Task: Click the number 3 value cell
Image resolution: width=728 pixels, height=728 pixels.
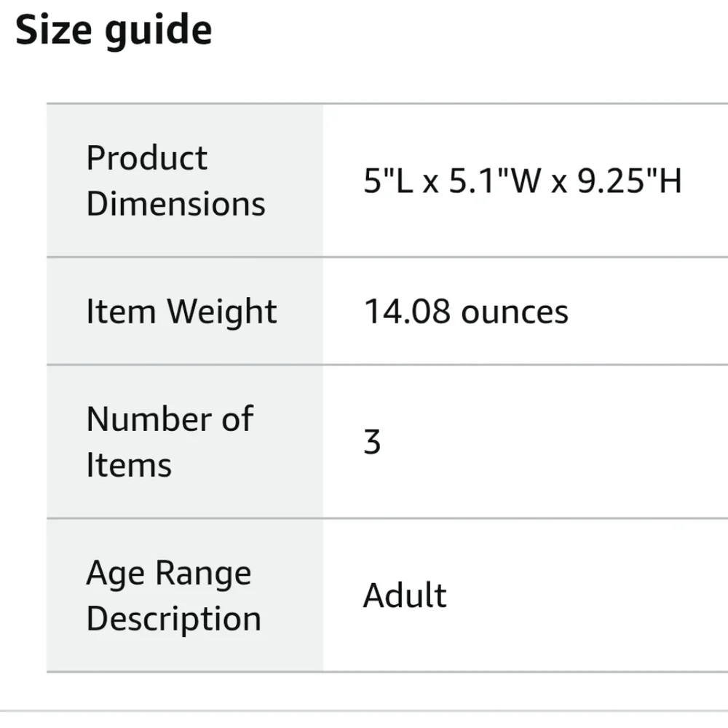Action: pyautogui.click(x=526, y=442)
